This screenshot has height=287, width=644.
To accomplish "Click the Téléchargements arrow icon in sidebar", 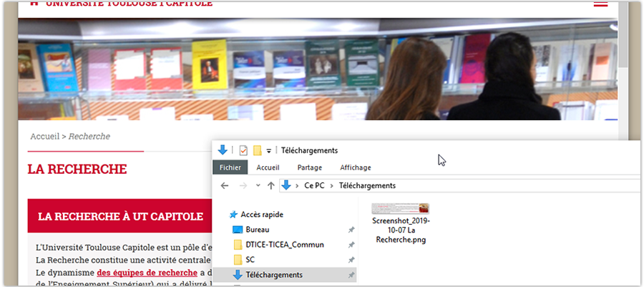I will coord(238,275).
